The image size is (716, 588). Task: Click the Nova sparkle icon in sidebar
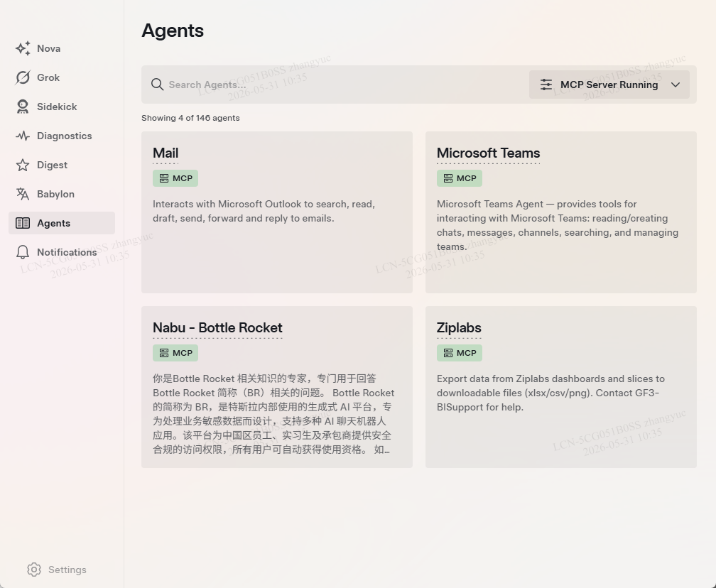coord(23,48)
